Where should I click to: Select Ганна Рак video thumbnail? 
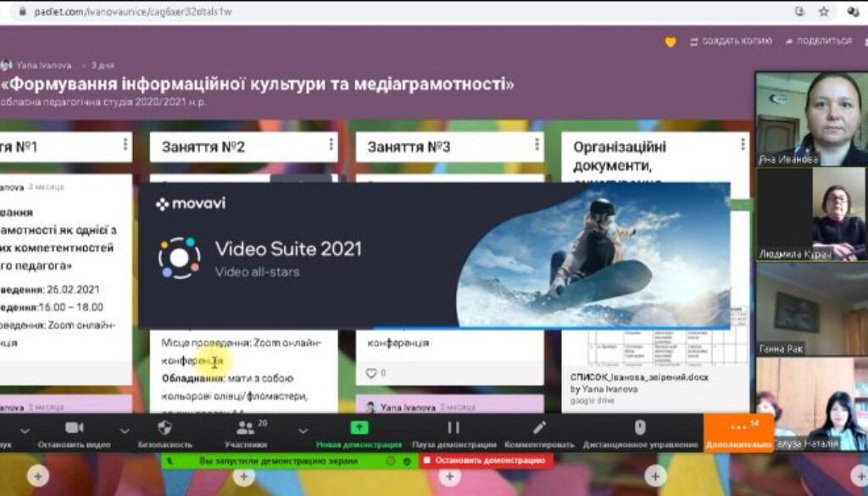click(811, 309)
